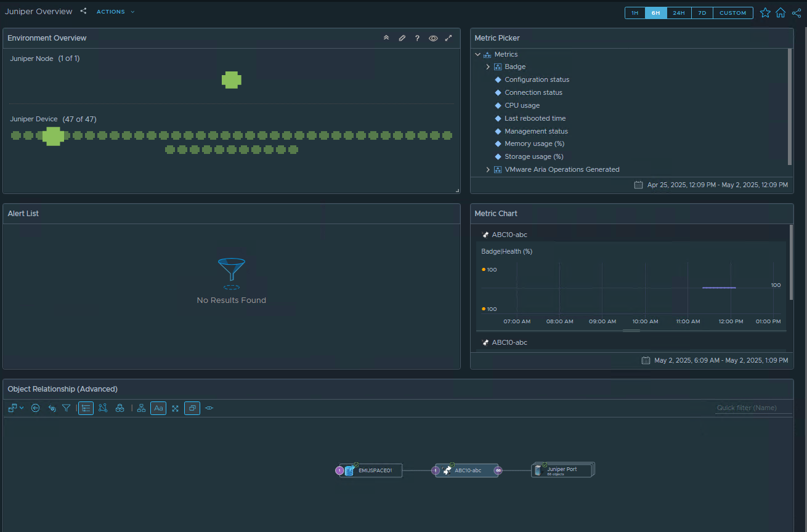Open the relationship view layout dropdown
Screen dimensions: 807x532
16,408
